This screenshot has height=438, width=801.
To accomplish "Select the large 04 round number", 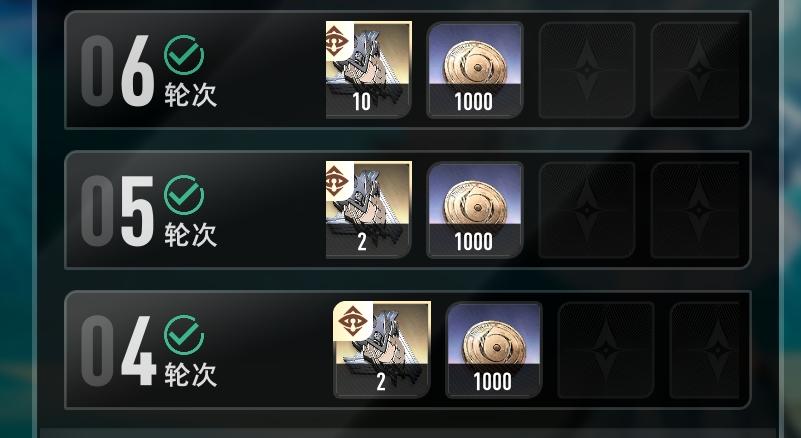I will [118, 351].
